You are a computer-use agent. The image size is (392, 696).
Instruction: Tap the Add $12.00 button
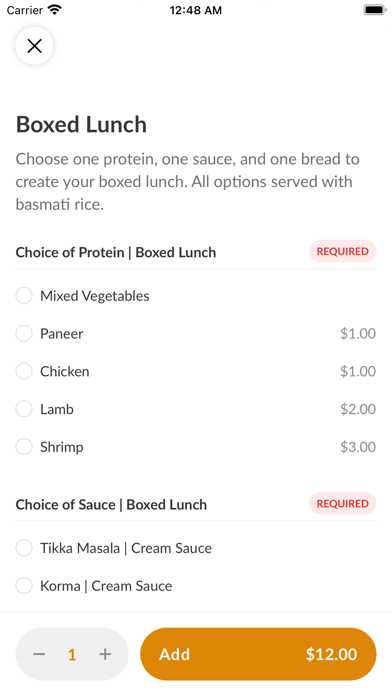pos(258,654)
